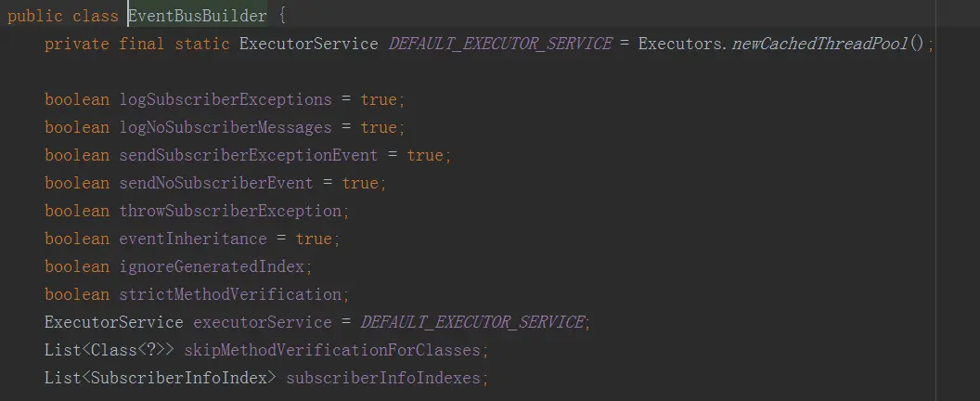Click the subscriberInfoIndexes variable

(383, 378)
